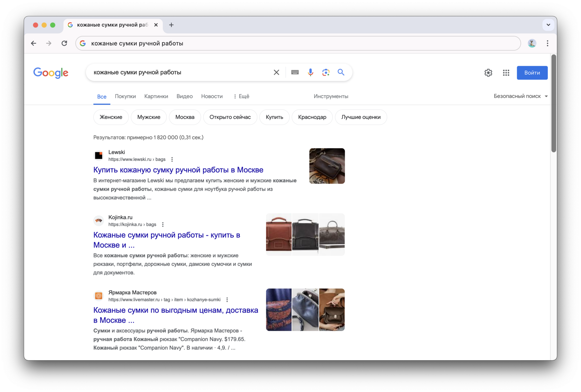Click the browser forward arrow
This screenshot has height=392, width=581.
pos(49,43)
